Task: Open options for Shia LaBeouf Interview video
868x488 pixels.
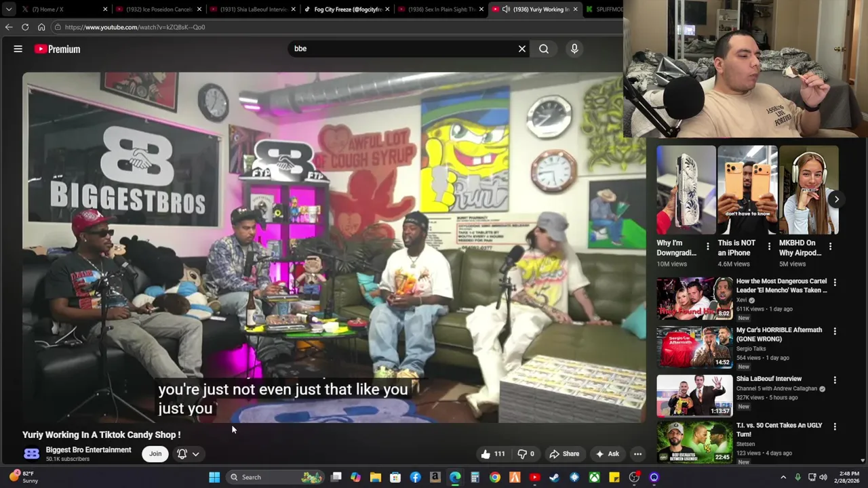Action: tap(835, 380)
